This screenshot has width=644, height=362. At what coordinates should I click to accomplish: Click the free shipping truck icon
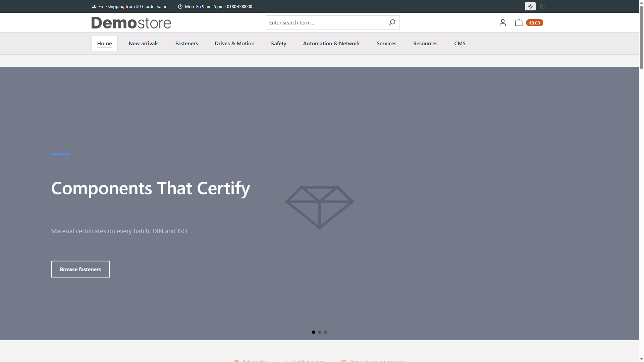[x=94, y=6]
